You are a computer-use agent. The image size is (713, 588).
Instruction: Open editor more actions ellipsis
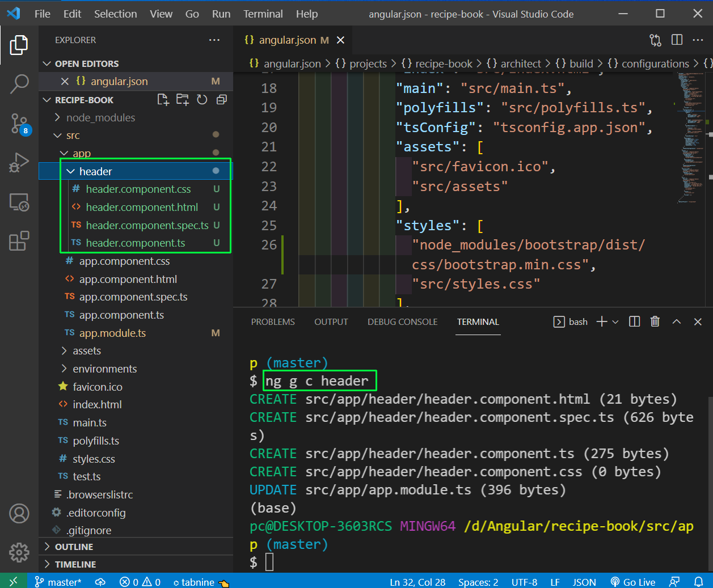pyautogui.click(x=698, y=40)
